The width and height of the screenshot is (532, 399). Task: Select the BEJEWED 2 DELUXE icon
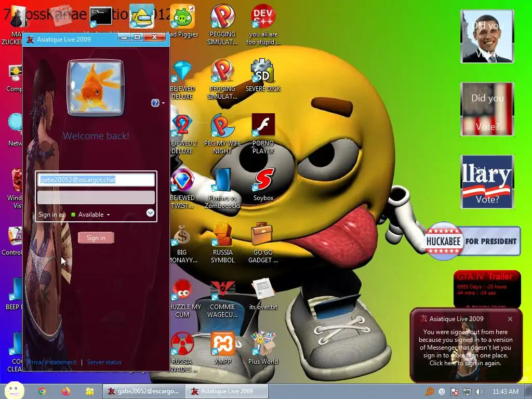pyautogui.click(x=182, y=135)
